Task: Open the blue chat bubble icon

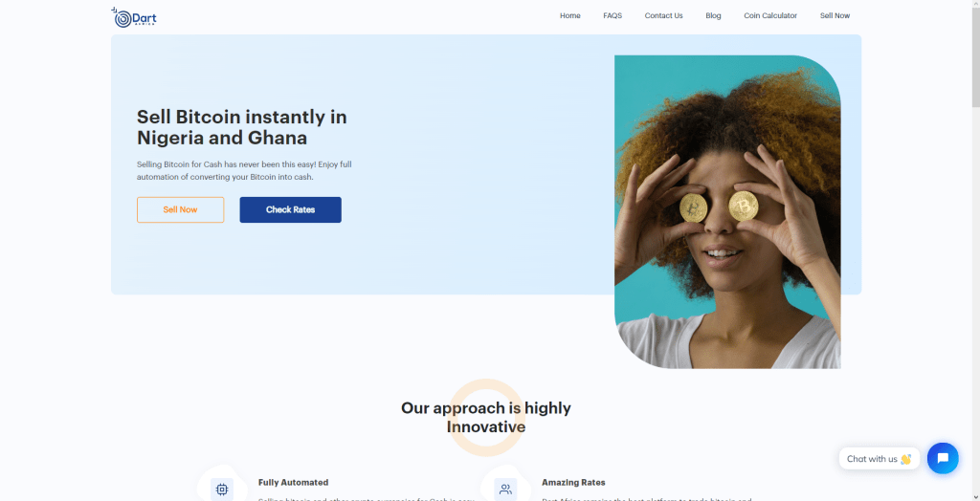Action: pos(943,458)
